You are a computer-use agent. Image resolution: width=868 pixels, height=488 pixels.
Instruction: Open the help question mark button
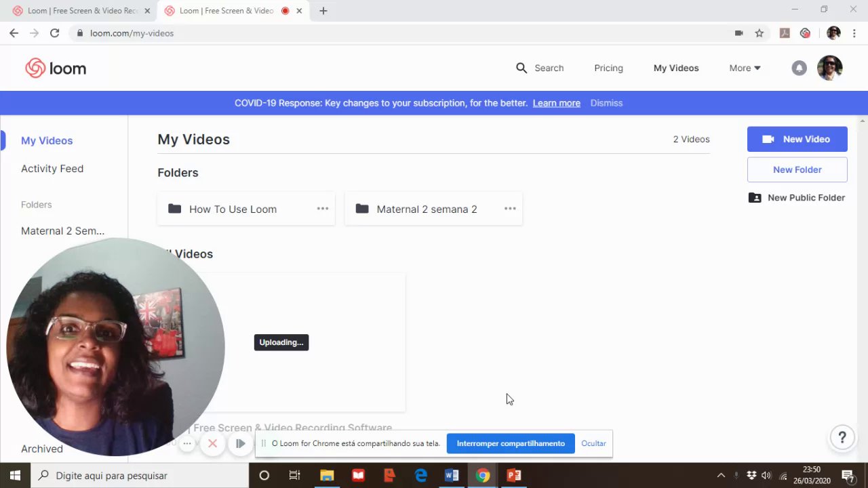842,437
